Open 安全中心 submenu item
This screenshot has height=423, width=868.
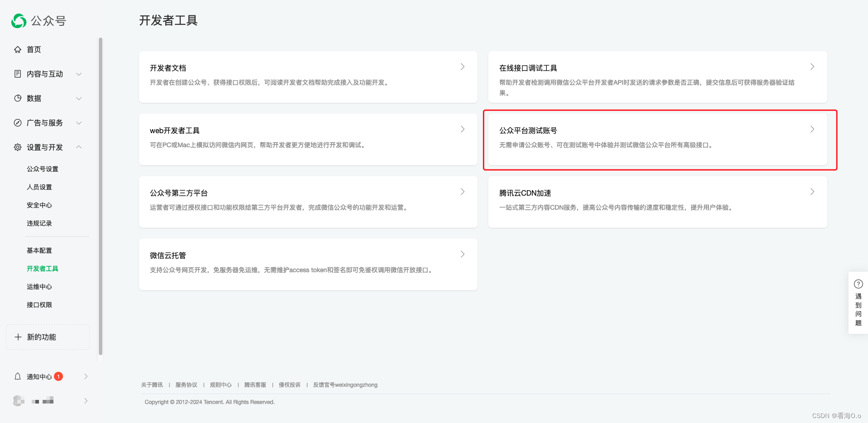point(39,205)
